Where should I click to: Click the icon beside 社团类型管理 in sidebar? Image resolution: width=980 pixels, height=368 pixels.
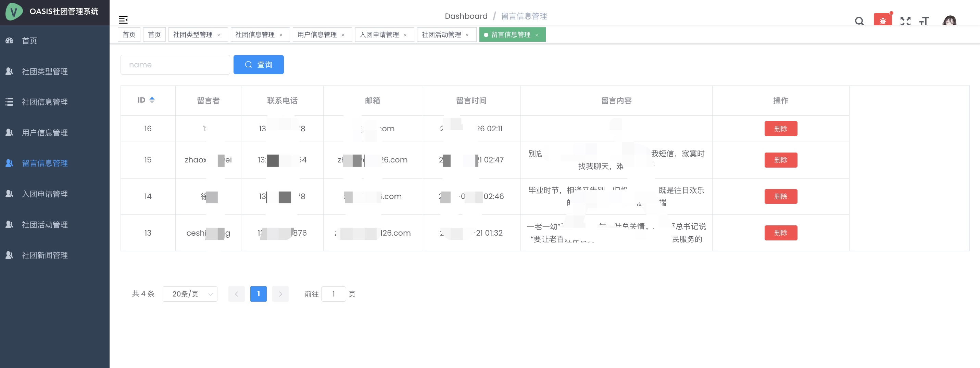10,71
